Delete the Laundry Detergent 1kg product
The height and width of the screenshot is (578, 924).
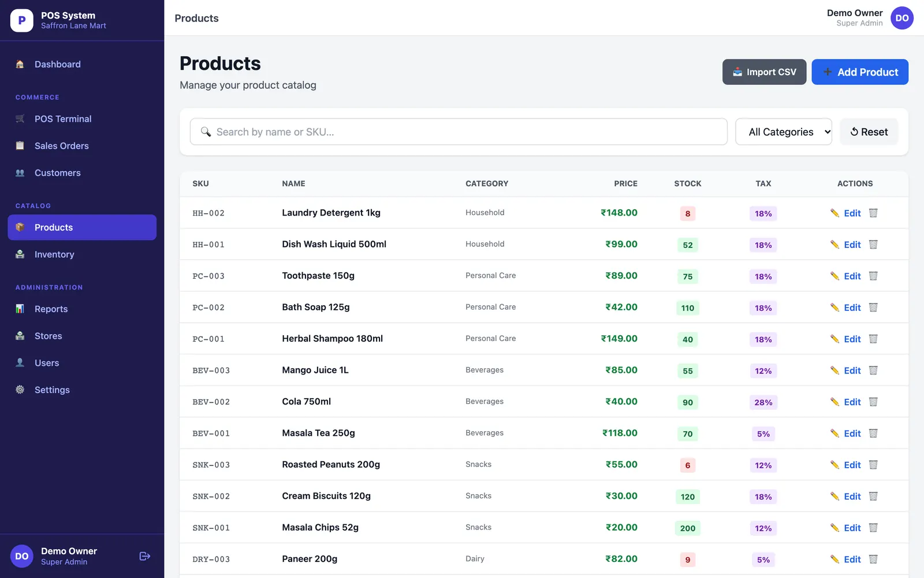click(873, 213)
